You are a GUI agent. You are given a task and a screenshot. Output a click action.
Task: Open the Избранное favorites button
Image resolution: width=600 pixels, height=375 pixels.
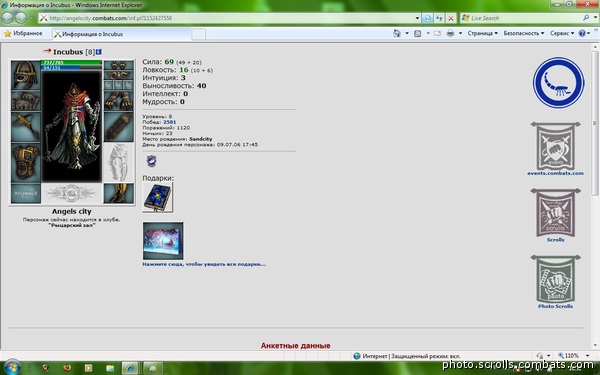pyautogui.click(x=23, y=34)
